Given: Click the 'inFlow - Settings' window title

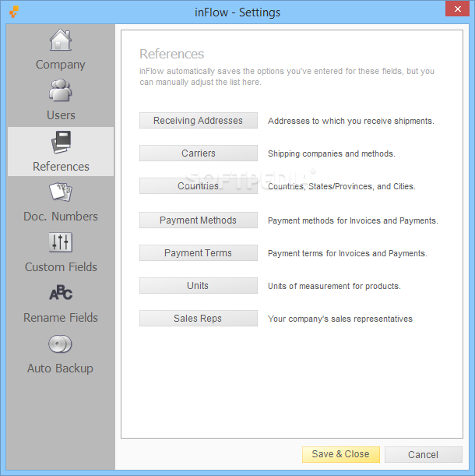Looking at the screenshot, I should [x=237, y=12].
